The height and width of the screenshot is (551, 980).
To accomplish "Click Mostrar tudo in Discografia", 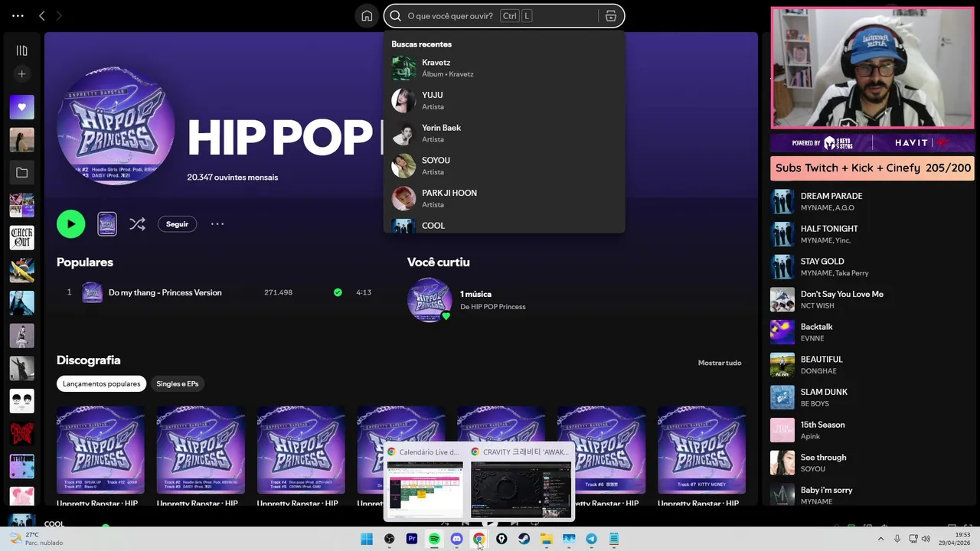I will point(719,363).
